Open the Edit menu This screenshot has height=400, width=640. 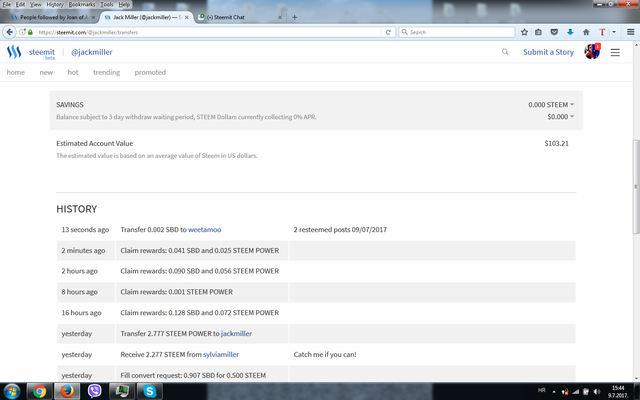(20, 4)
